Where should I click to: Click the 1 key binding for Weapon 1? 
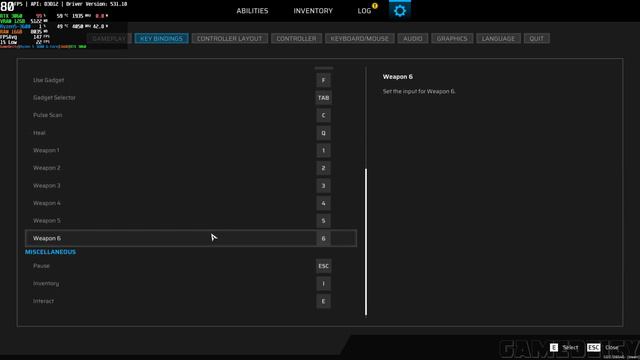(323, 151)
